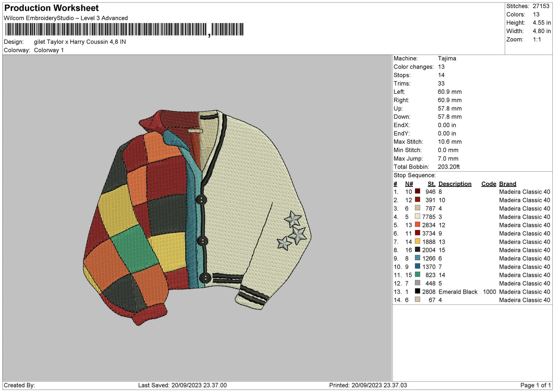Screen dimensions: 555x392
Task: Click the design name 'gilet Taylor x Harry Coussin 4,8 IN'
Action: tap(80, 42)
